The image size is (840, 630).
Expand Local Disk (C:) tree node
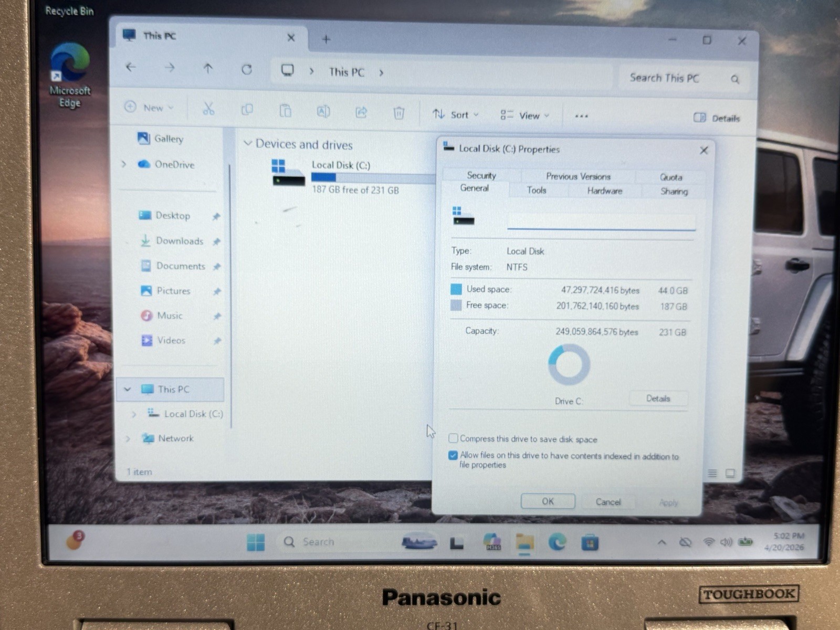point(134,414)
